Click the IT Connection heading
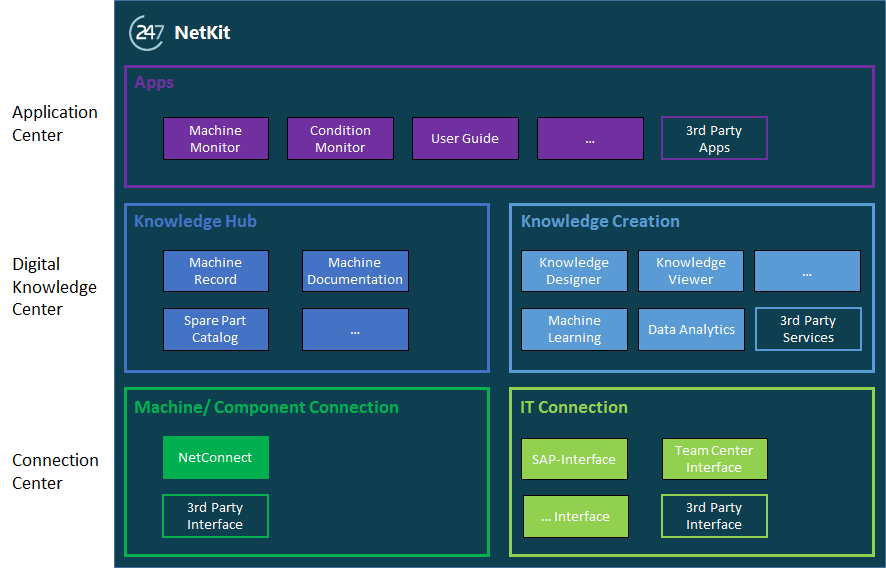 click(x=574, y=407)
